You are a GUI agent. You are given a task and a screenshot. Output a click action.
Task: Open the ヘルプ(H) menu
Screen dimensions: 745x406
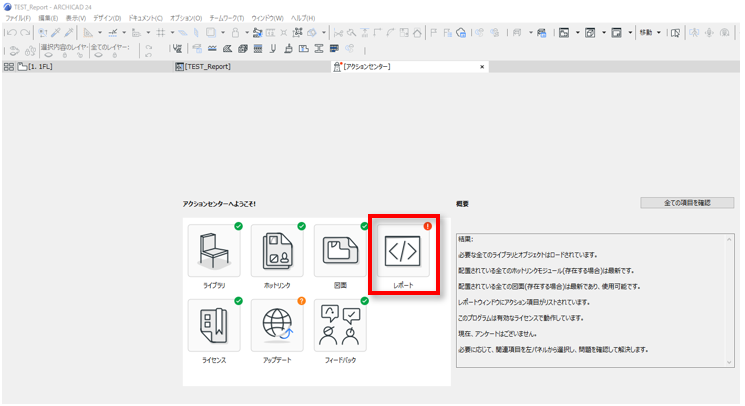pos(303,18)
